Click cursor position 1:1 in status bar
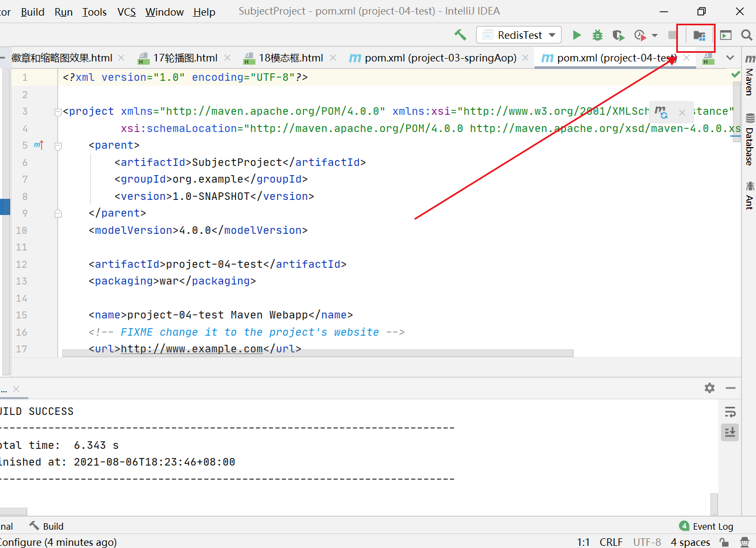 (583, 542)
